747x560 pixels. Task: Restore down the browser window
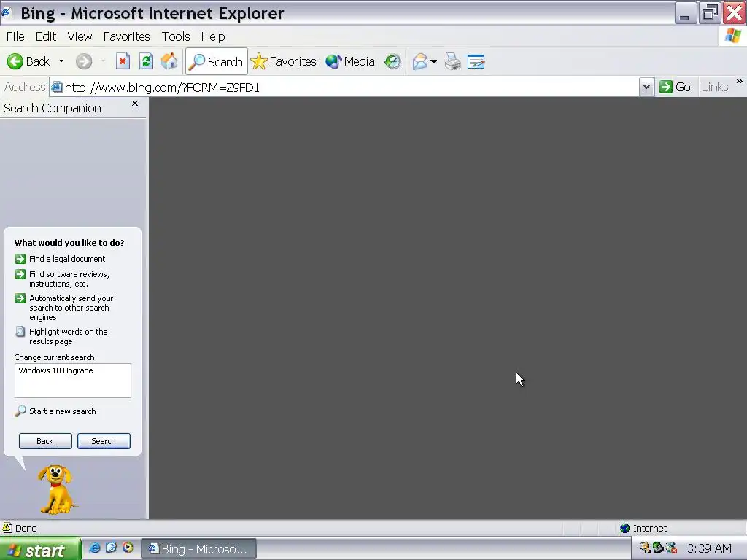pos(709,13)
